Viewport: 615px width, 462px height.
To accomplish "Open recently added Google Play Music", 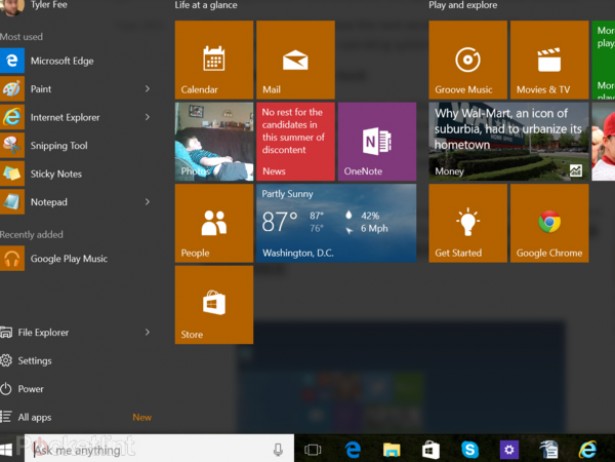I will [x=76, y=258].
